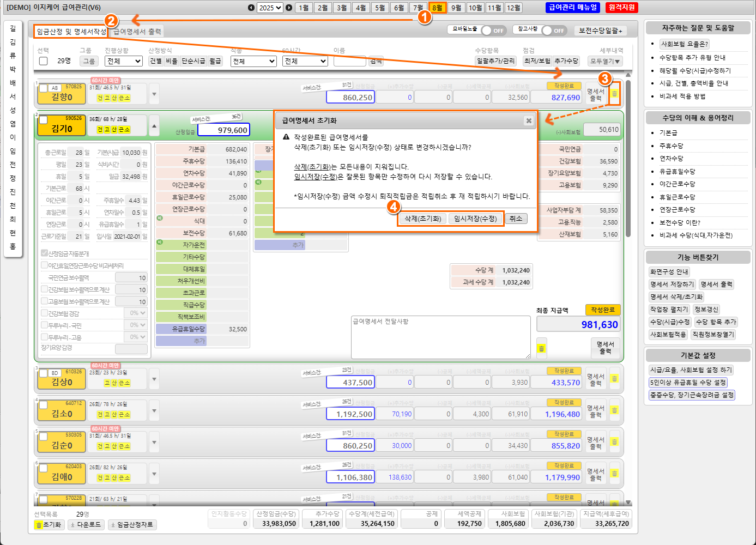Image resolution: width=756 pixels, height=545 pixels.
Task: Expand 김상0's row details arrow
Action: coord(154,379)
